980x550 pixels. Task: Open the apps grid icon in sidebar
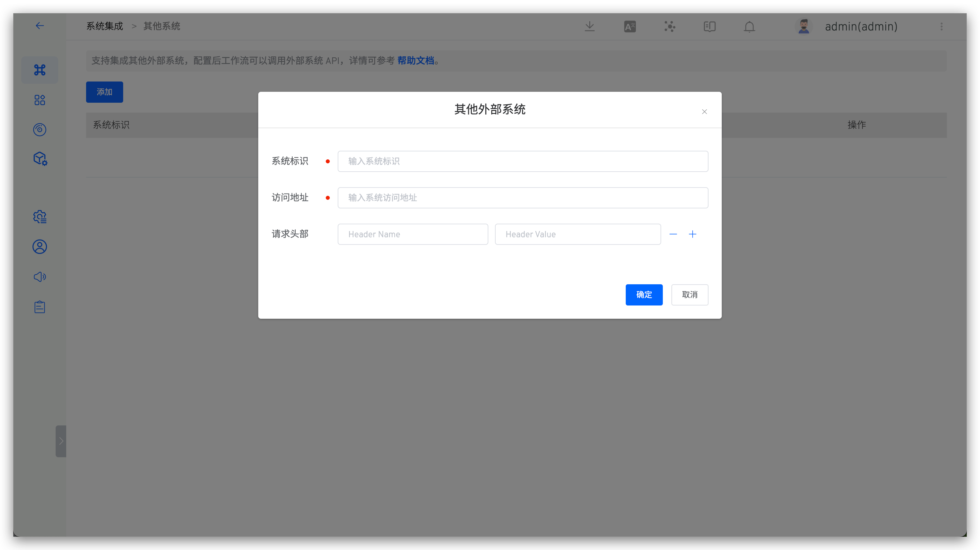(40, 100)
